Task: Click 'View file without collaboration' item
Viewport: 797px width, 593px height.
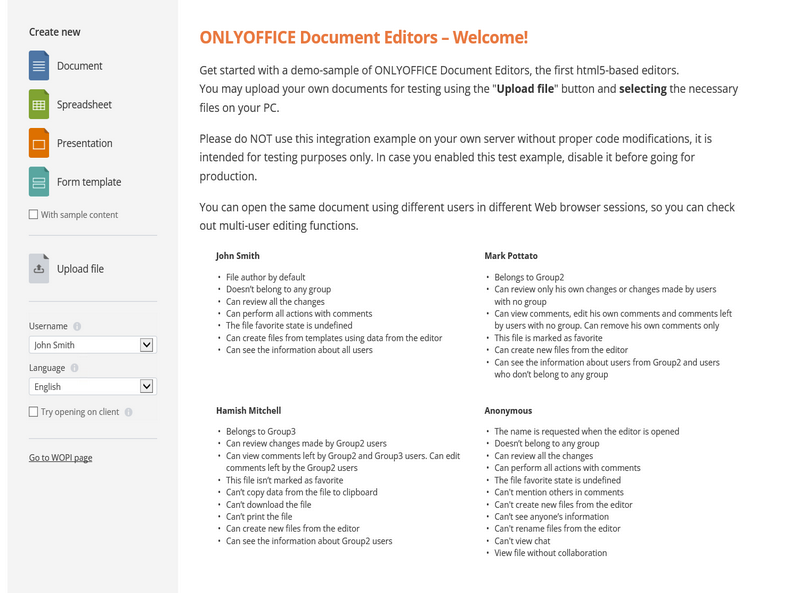Action: click(550, 553)
